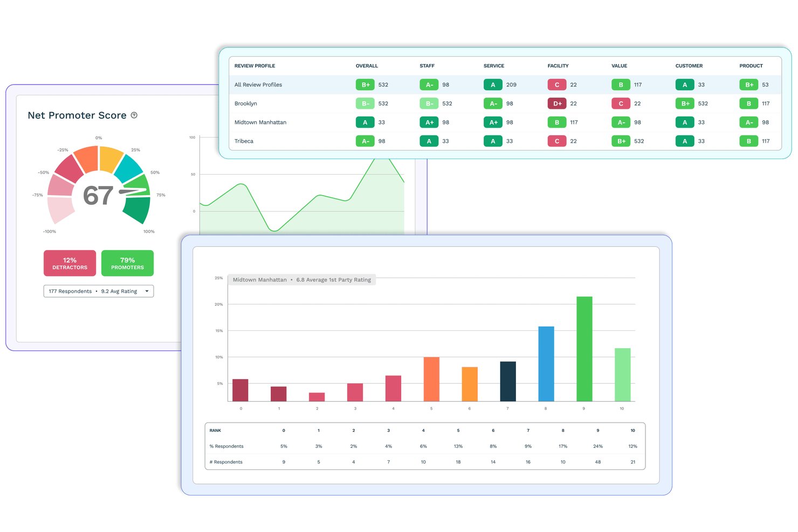Click the A+ Staff badge for Midtown Manhattan
The width and height of the screenshot is (798, 532).
click(429, 122)
